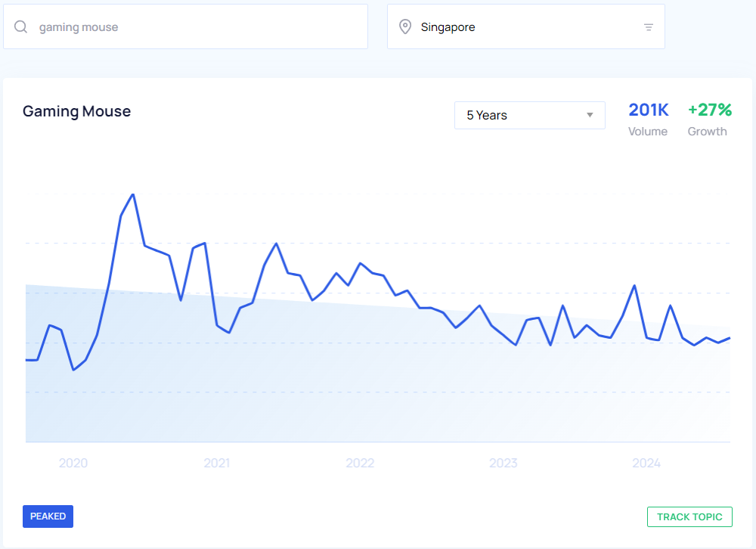Image resolution: width=756 pixels, height=549 pixels.
Task: Click the highest peak of the trend line
Action: (x=133, y=195)
